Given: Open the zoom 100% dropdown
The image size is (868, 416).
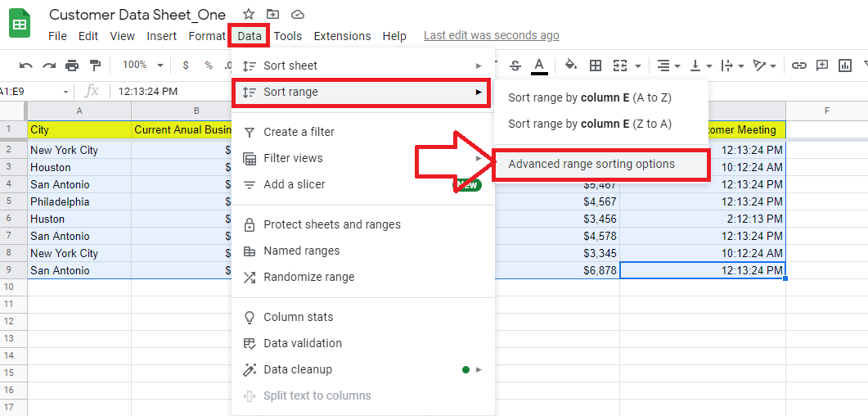Looking at the screenshot, I should [142, 66].
